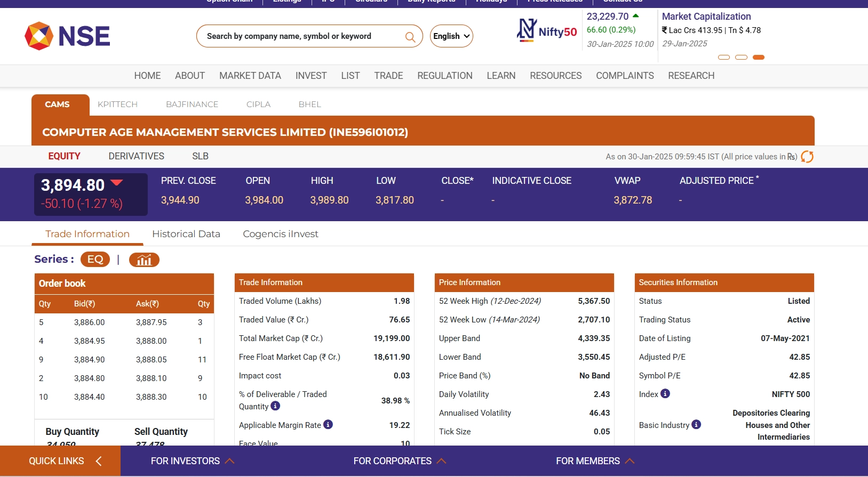Click info icon beside Basic Industry

point(696,425)
